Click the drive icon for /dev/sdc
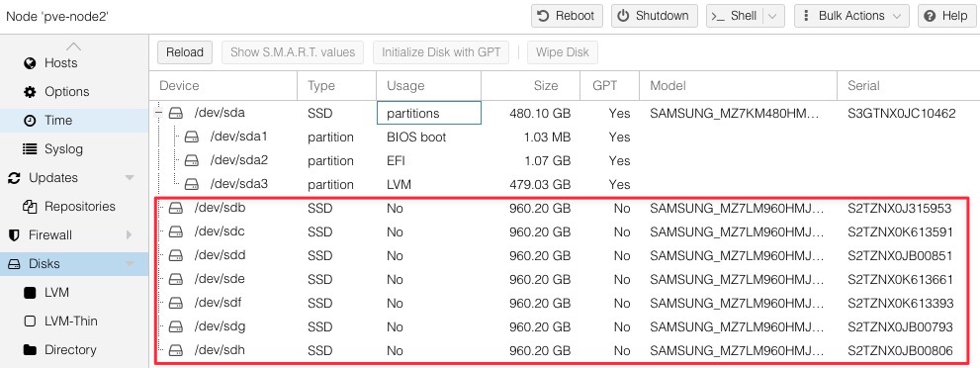This screenshot has height=368, width=980. 176,231
